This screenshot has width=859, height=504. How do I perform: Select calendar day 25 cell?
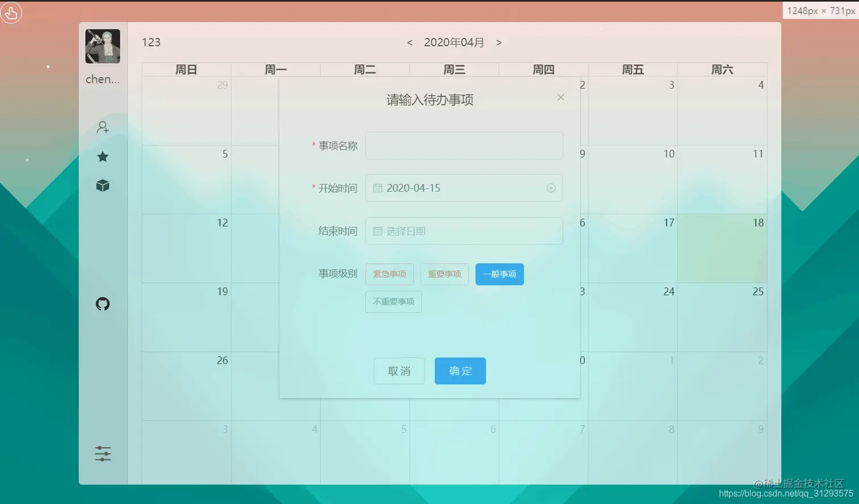tap(722, 317)
